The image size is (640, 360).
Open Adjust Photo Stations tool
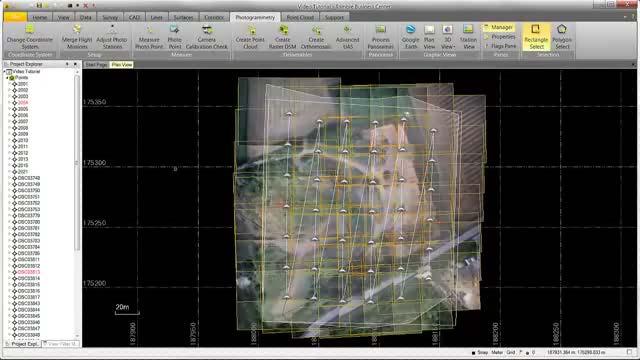[x=112, y=37]
